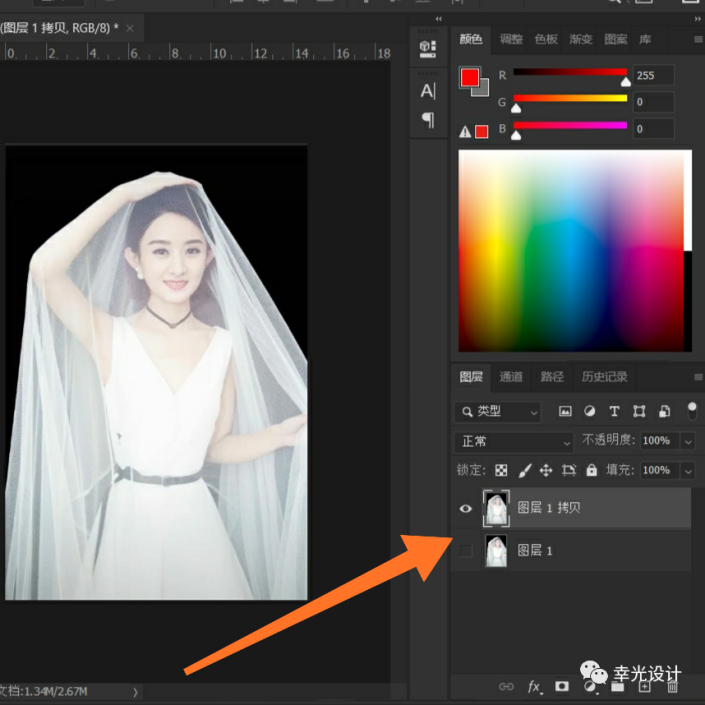The image size is (705, 705).
Task: Expand the 填充 fill slider arrow
Action: point(688,471)
